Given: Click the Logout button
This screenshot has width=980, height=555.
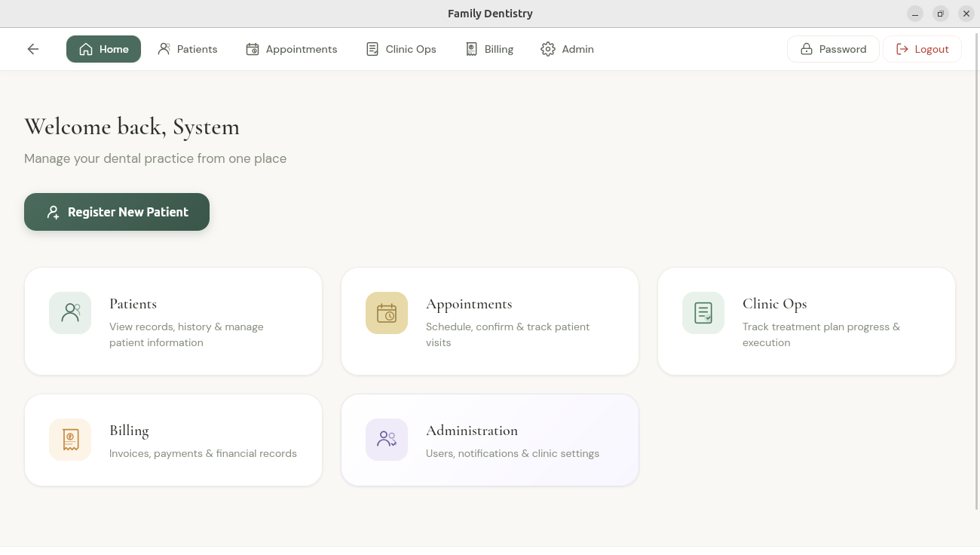Looking at the screenshot, I should point(922,48).
